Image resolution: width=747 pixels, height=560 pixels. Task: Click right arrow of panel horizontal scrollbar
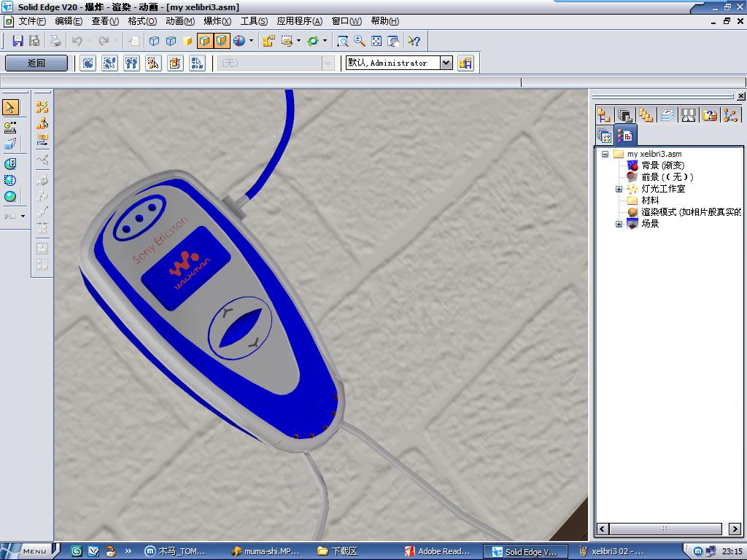735,529
